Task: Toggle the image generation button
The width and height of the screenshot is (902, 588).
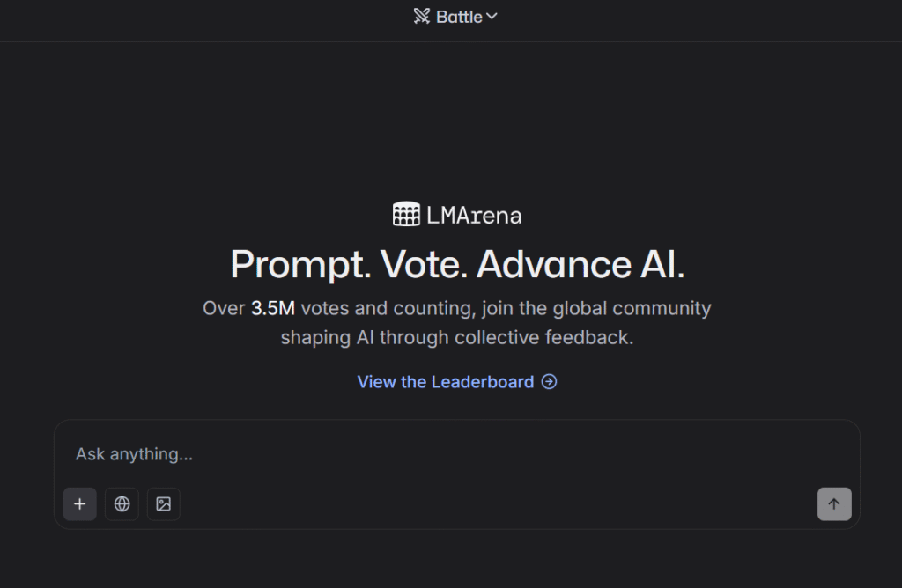Action: coord(163,504)
